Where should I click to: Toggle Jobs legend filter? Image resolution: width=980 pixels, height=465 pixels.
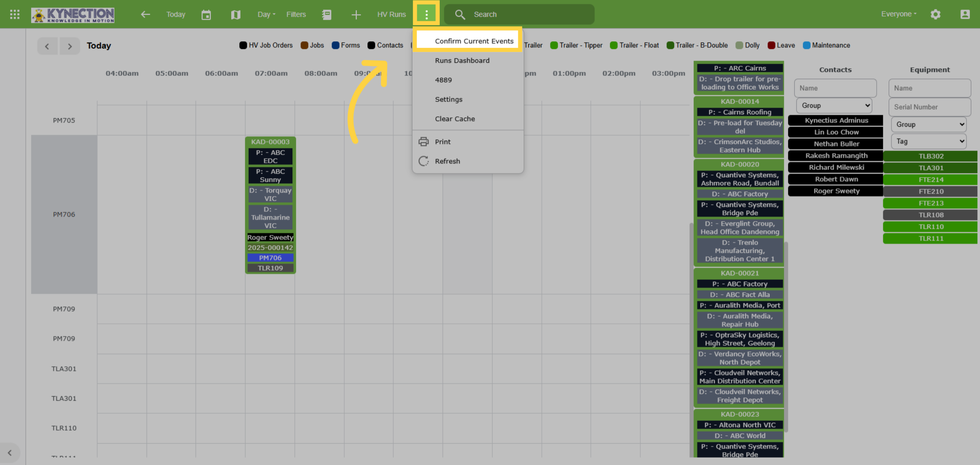tap(312, 45)
